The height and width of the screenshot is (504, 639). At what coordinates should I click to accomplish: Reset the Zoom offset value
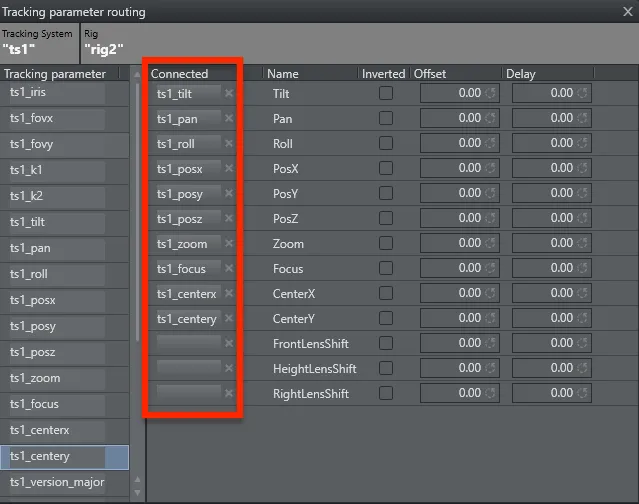(490, 243)
